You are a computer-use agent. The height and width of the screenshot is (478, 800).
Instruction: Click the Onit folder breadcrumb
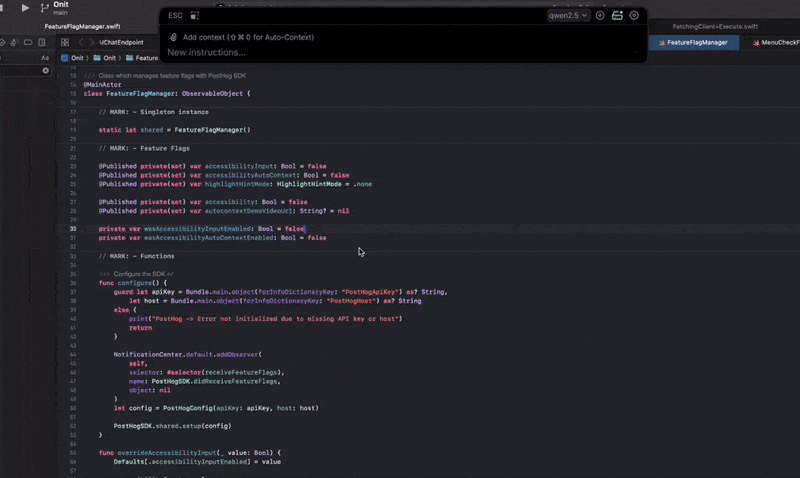105,58
